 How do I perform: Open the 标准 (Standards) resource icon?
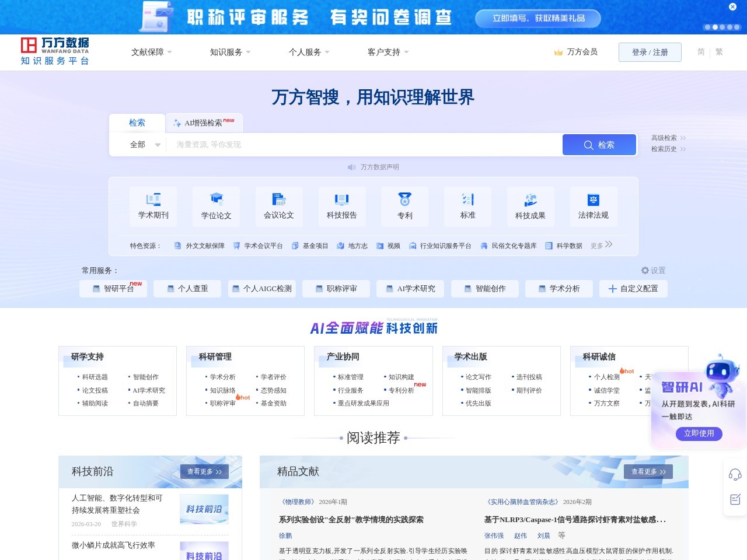pos(467,206)
